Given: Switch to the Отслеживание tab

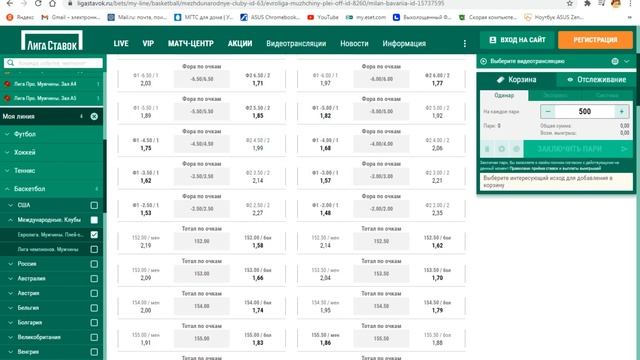Looking at the screenshot, I should pos(596,80).
